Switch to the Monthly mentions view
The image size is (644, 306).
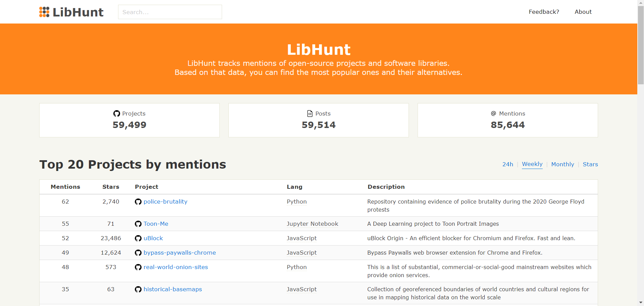563,164
